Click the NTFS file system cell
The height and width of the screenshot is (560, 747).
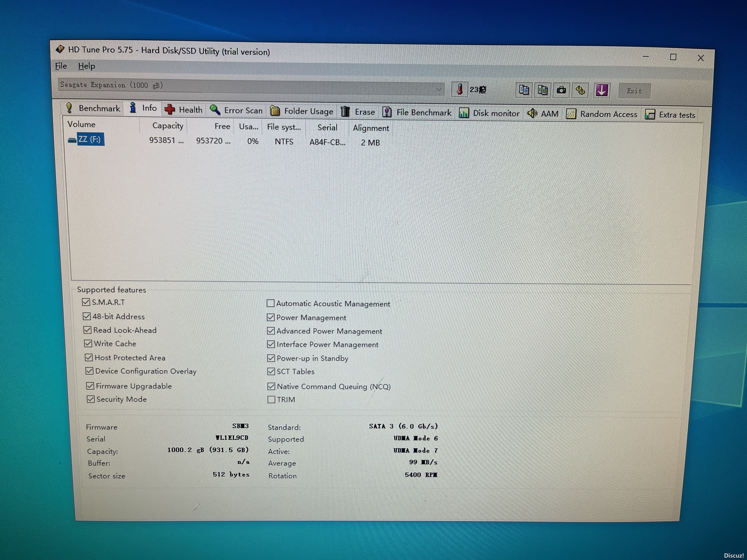click(x=284, y=142)
